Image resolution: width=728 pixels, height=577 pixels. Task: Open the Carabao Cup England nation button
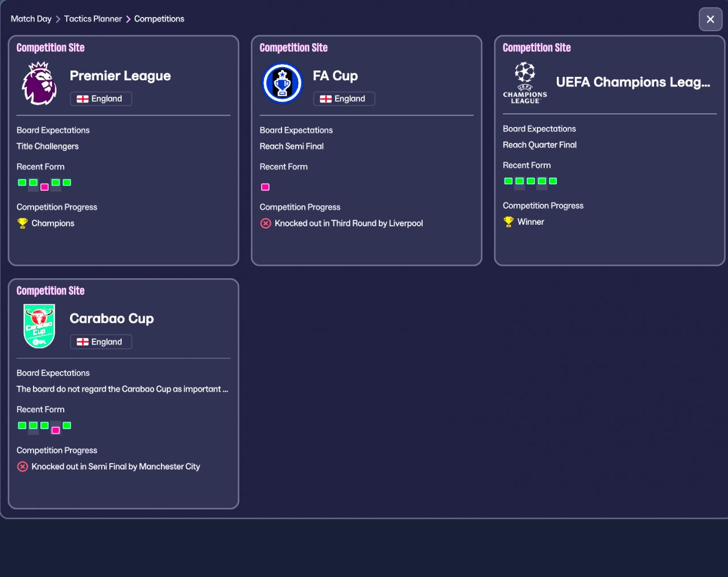[x=101, y=342]
